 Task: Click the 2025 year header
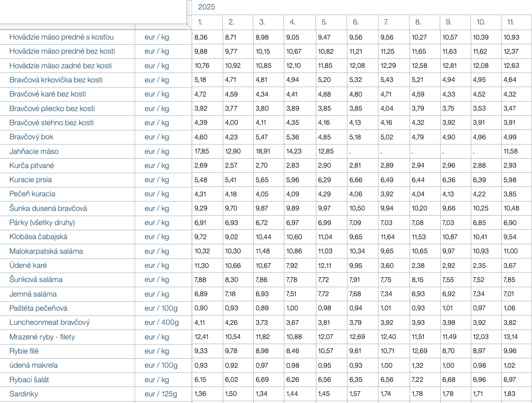pos(206,7)
